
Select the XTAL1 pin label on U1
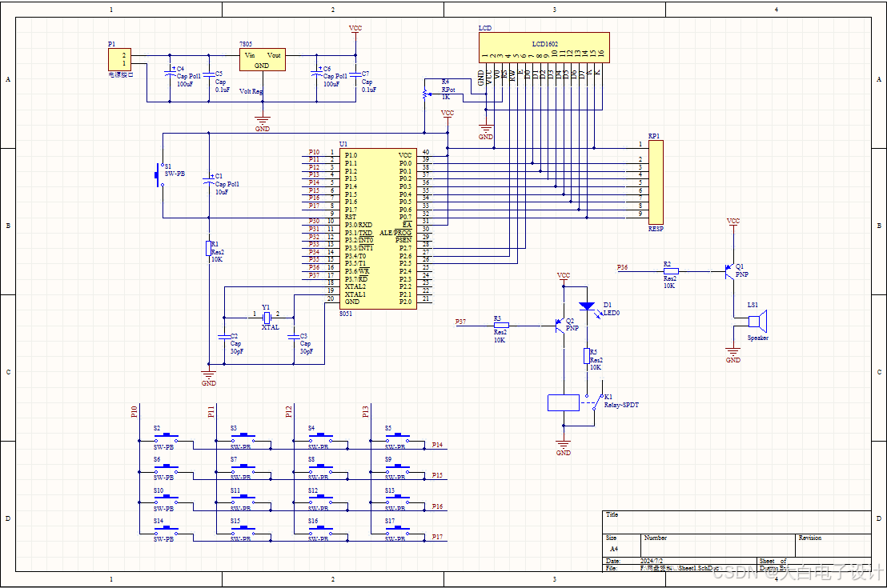[x=355, y=294]
